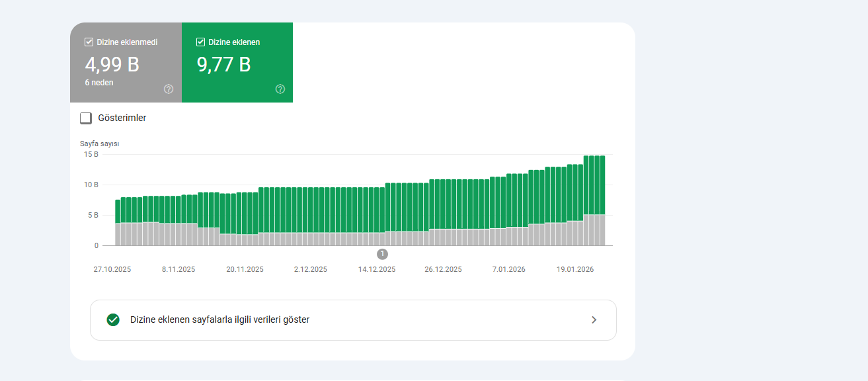Click the Sayfa sayısı axis title
Viewport: 868px width, 381px height.
coord(99,144)
